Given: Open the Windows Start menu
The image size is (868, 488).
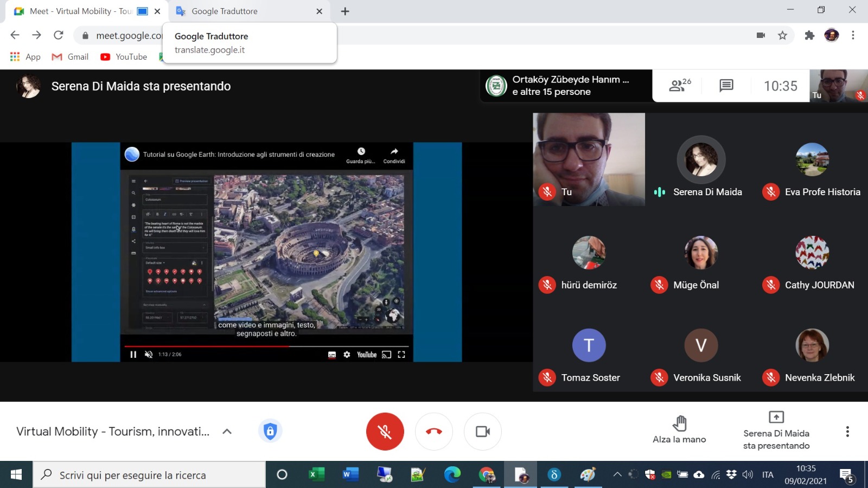Looking at the screenshot, I should (x=16, y=475).
